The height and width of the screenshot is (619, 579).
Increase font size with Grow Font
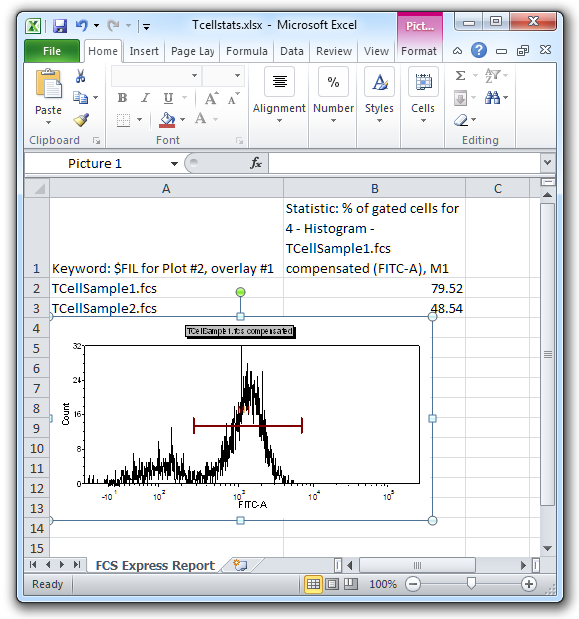[212, 98]
